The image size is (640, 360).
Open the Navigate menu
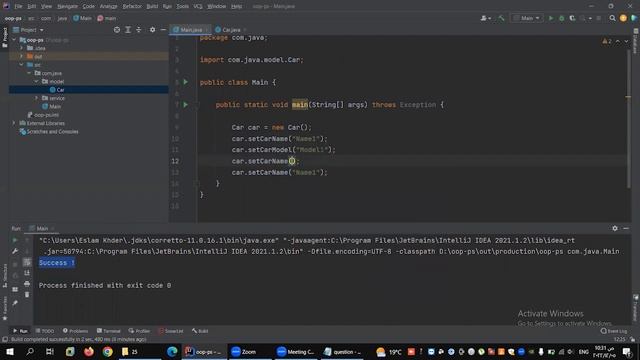tap(67, 6)
